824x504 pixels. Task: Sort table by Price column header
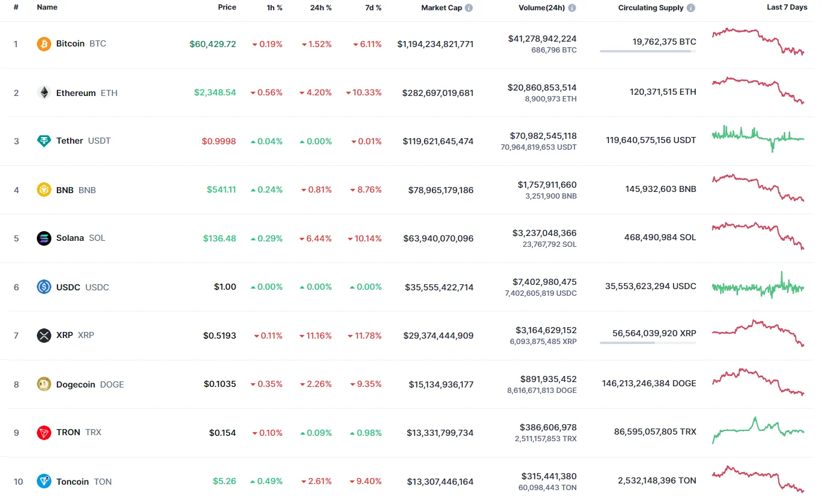pyautogui.click(x=227, y=7)
